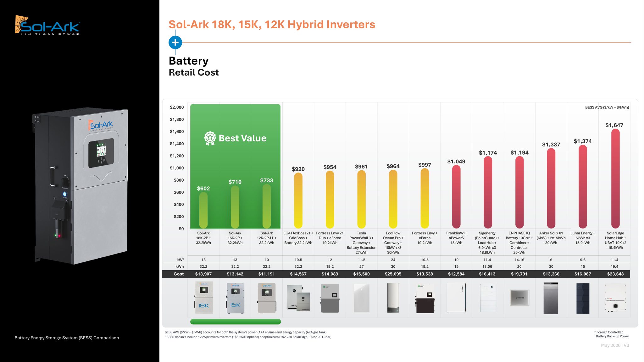Click the $602 green bar
The width and height of the screenshot is (644, 362).
203,210
